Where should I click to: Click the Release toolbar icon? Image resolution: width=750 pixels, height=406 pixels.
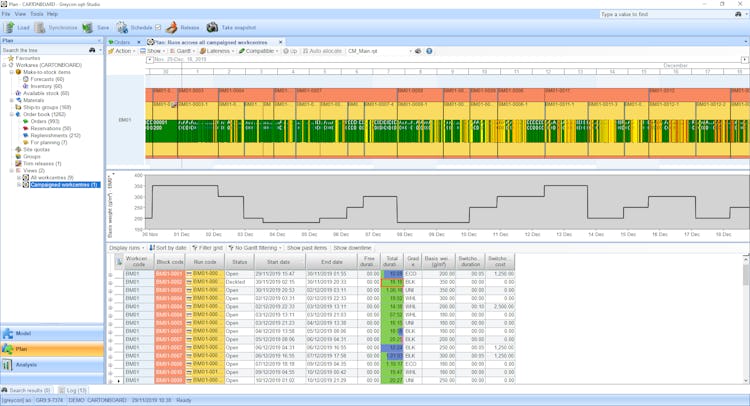pyautogui.click(x=171, y=28)
